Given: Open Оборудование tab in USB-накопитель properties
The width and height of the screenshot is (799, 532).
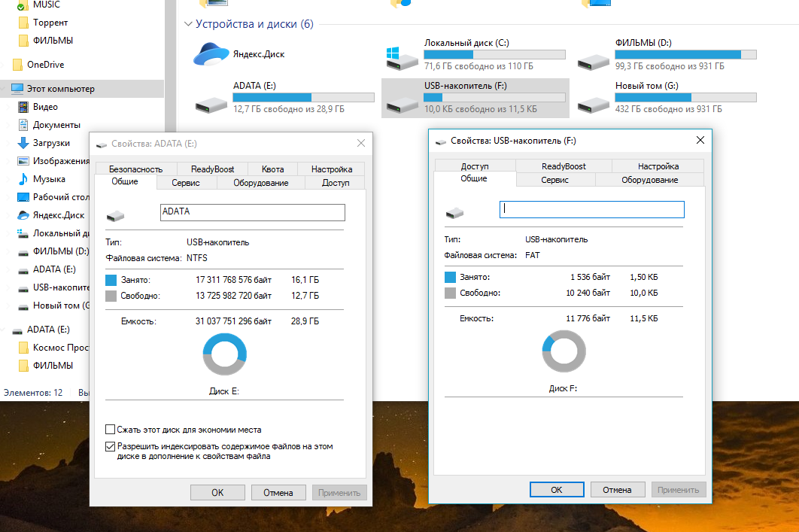Looking at the screenshot, I should coord(649,180).
